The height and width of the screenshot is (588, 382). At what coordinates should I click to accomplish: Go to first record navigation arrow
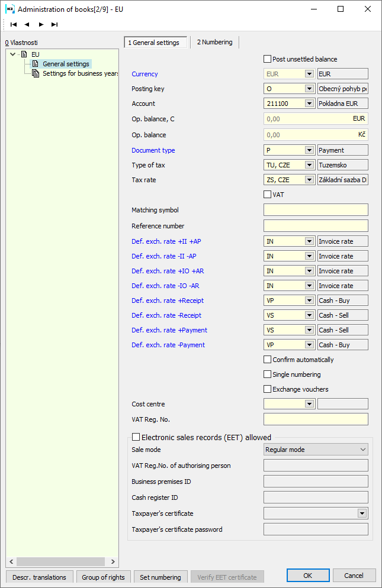[x=14, y=25]
